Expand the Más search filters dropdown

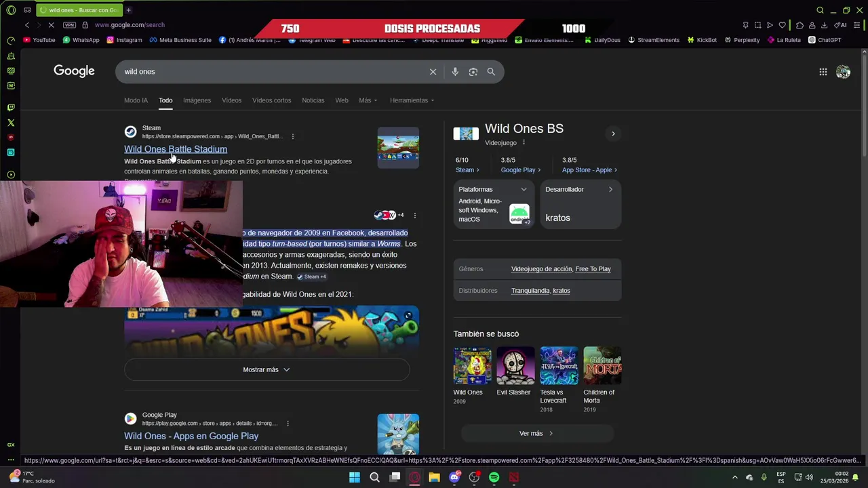(x=368, y=100)
